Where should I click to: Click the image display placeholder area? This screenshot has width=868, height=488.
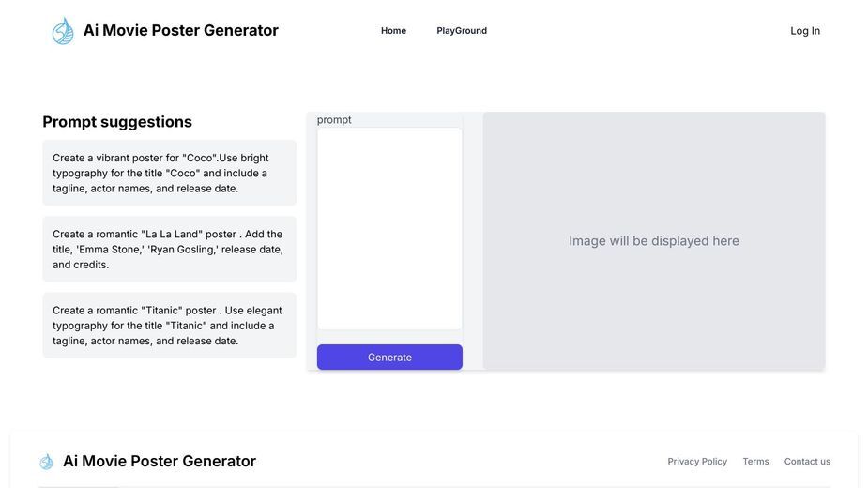tap(654, 241)
